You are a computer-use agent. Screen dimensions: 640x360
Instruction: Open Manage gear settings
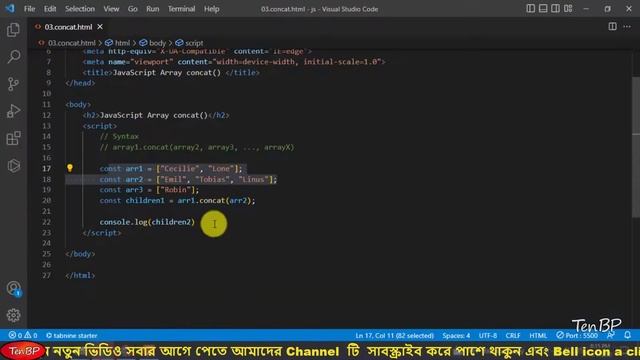coord(13,315)
